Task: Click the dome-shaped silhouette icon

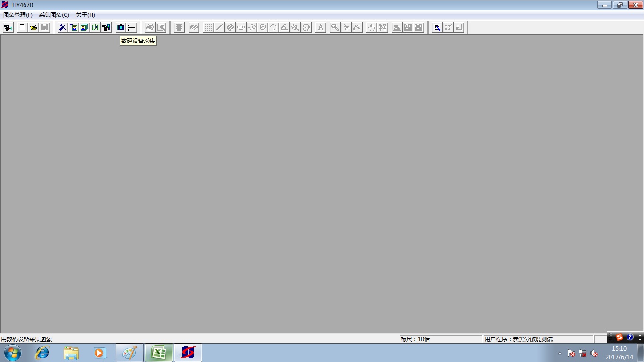Action: [397, 27]
